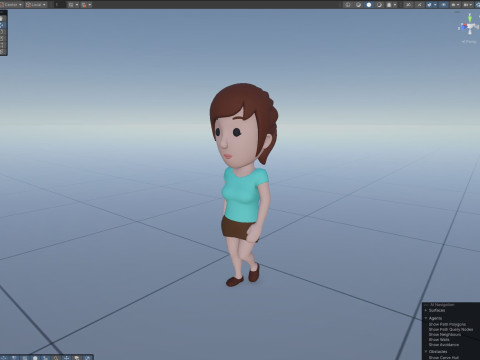
Task: Switch to Shaded Wireframe draw mode
Action: click(x=358, y=5)
